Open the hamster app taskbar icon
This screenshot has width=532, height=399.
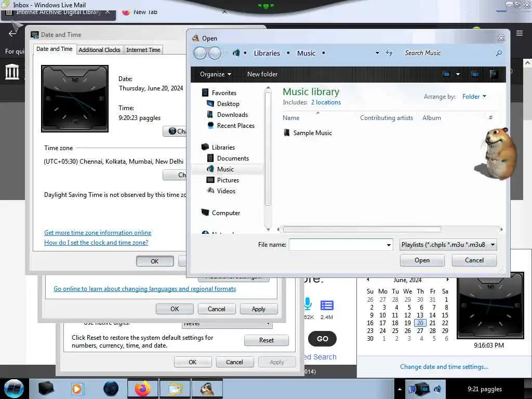click(207, 389)
